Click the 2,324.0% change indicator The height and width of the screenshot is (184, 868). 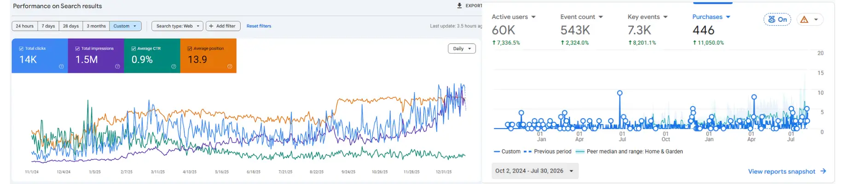[574, 42]
